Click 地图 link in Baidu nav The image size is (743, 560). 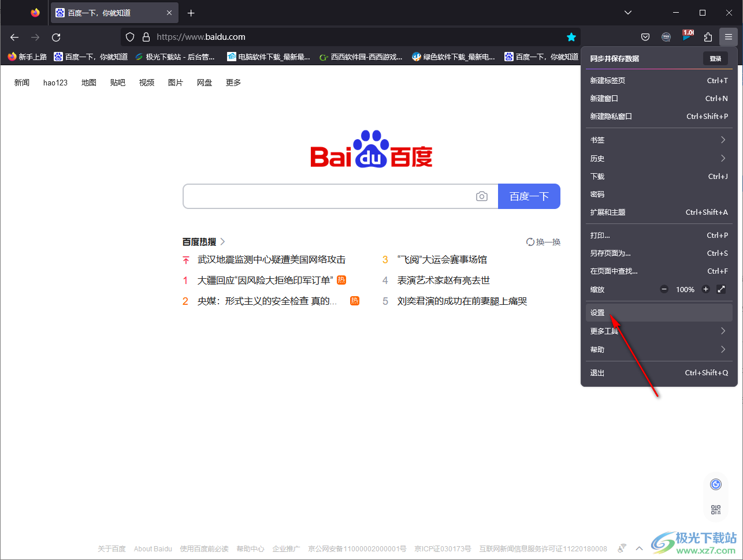[x=89, y=83]
